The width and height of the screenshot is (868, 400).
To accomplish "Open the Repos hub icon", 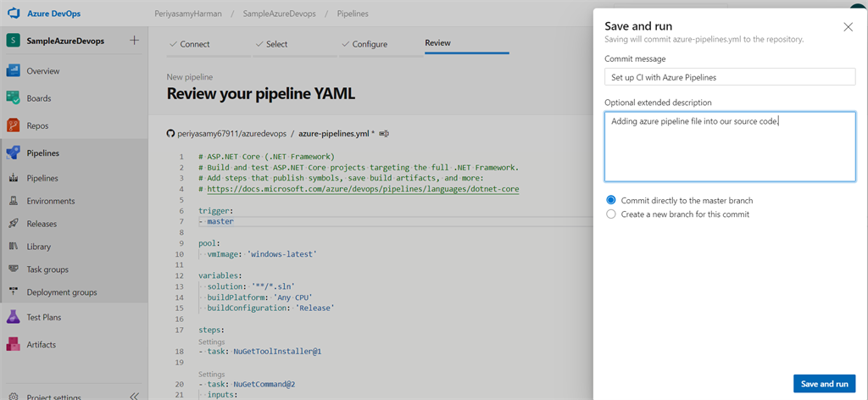I will [14, 125].
